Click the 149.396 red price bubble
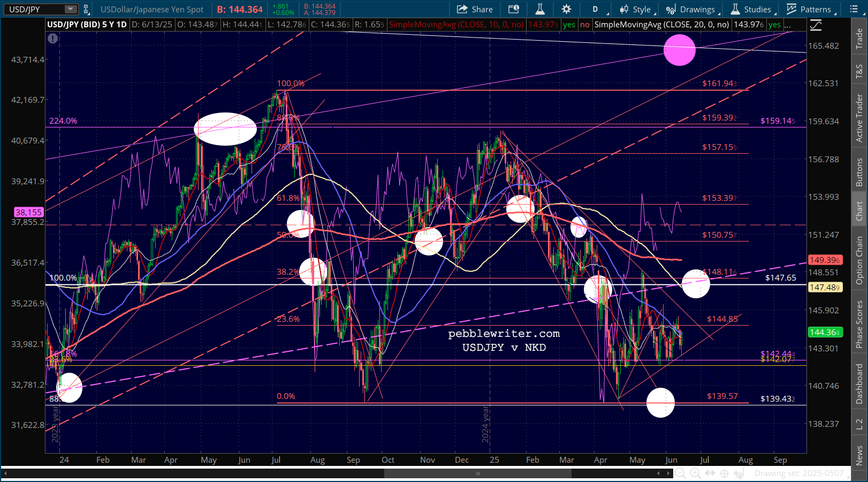 (825, 260)
